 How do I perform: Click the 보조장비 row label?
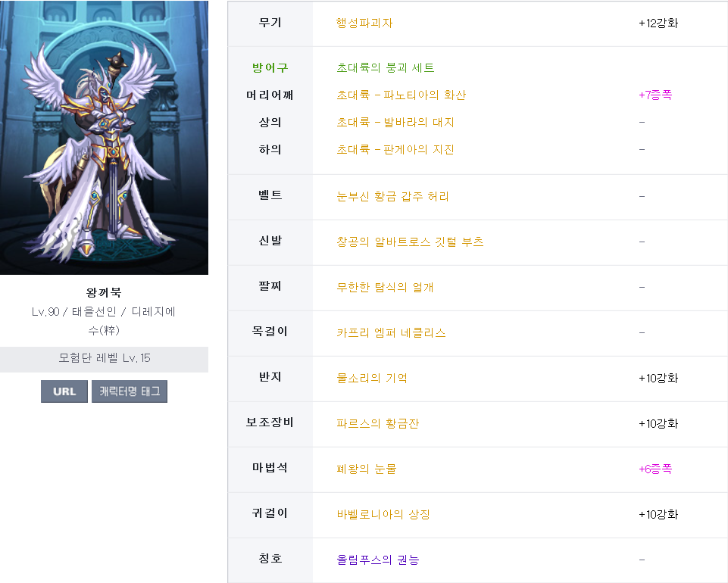click(270, 422)
